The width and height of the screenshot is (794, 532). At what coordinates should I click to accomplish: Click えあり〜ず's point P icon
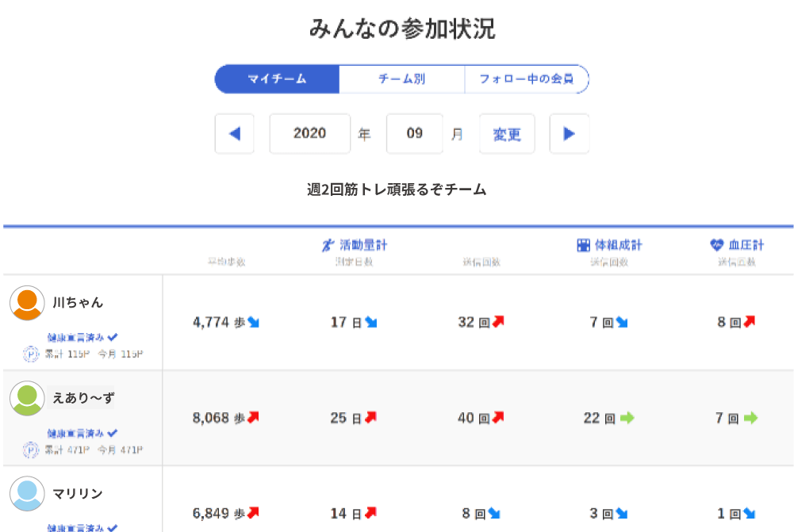[x=31, y=450]
